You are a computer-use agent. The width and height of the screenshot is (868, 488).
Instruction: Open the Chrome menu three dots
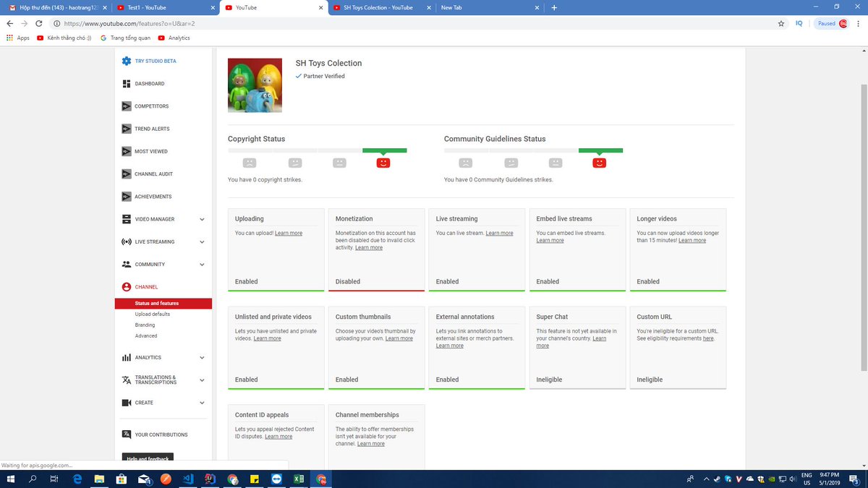[859, 23]
